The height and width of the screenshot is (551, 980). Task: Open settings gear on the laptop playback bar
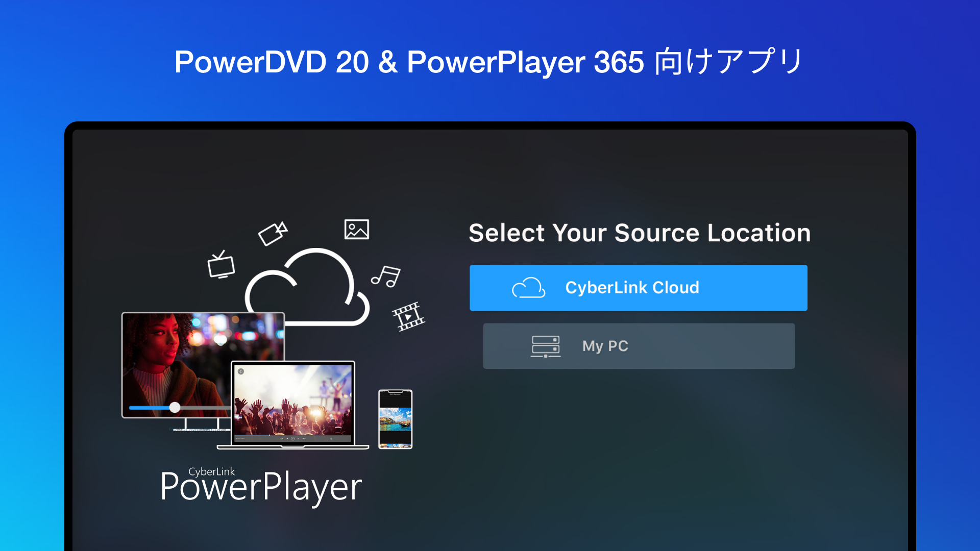click(x=331, y=439)
